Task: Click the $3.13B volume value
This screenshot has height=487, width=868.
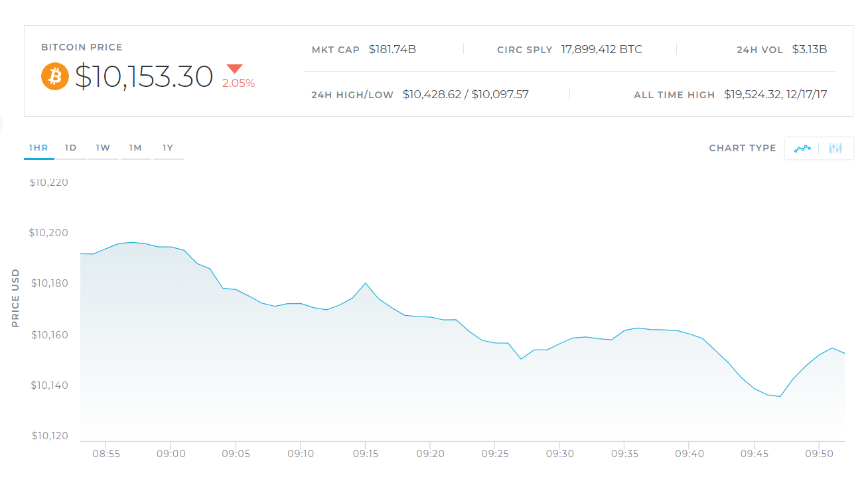Action: 810,49
